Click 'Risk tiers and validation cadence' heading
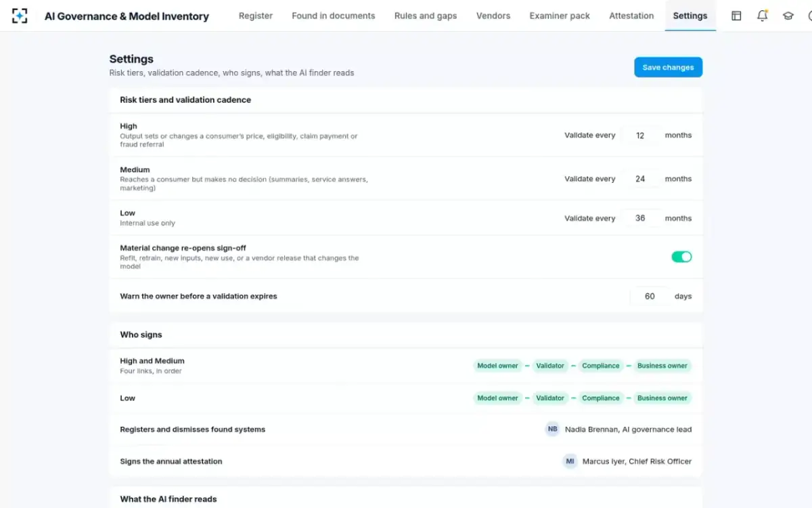Image resolution: width=812 pixels, height=508 pixels. click(x=185, y=100)
